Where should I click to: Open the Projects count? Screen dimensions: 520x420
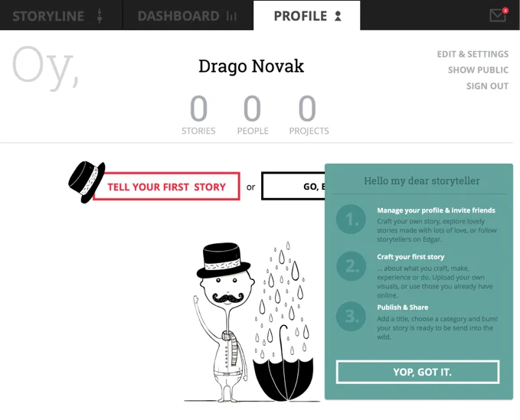(309, 115)
